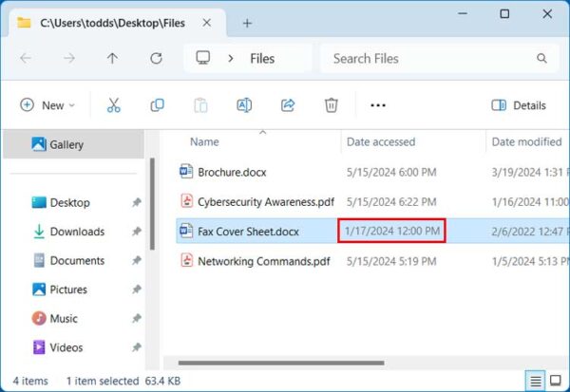The width and height of the screenshot is (570, 392).
Task: Toggle the Details pane button
Action: pos(519,105)
